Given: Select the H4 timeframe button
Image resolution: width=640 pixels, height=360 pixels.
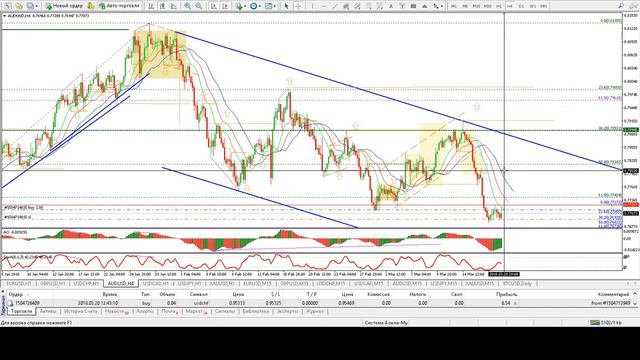Looking at the screenshot, I should click(x=510, y=6).
